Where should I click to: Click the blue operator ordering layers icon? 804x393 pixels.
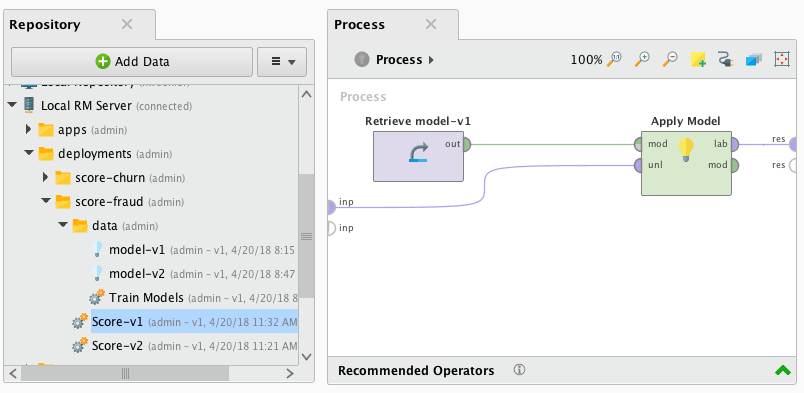pos(754,60)
